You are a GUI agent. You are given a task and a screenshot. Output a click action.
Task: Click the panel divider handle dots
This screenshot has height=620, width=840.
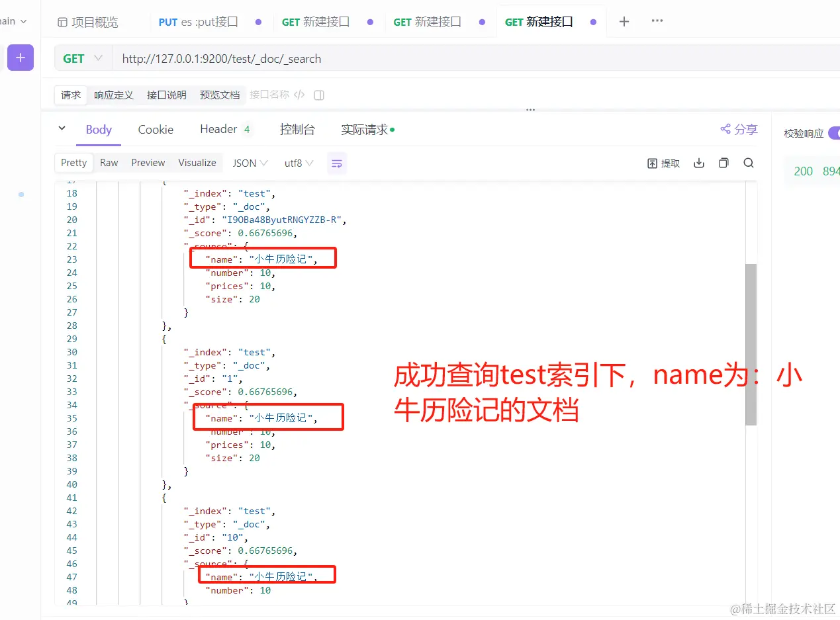530,110
